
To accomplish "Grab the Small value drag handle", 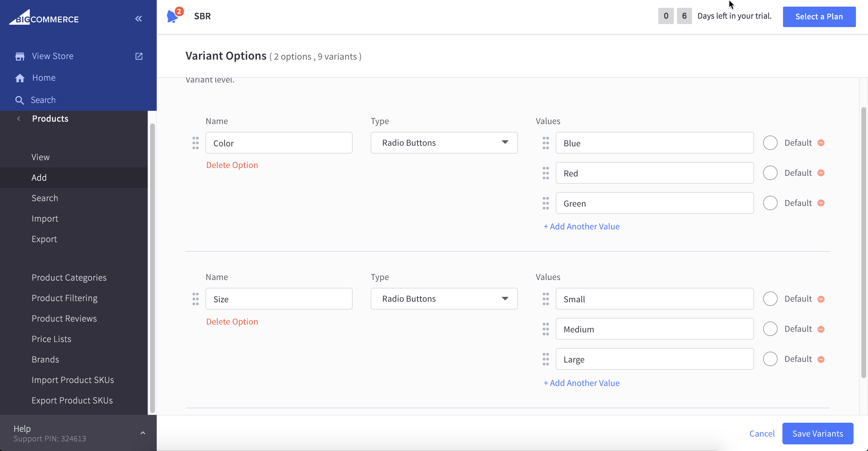I will pos(546,299).
